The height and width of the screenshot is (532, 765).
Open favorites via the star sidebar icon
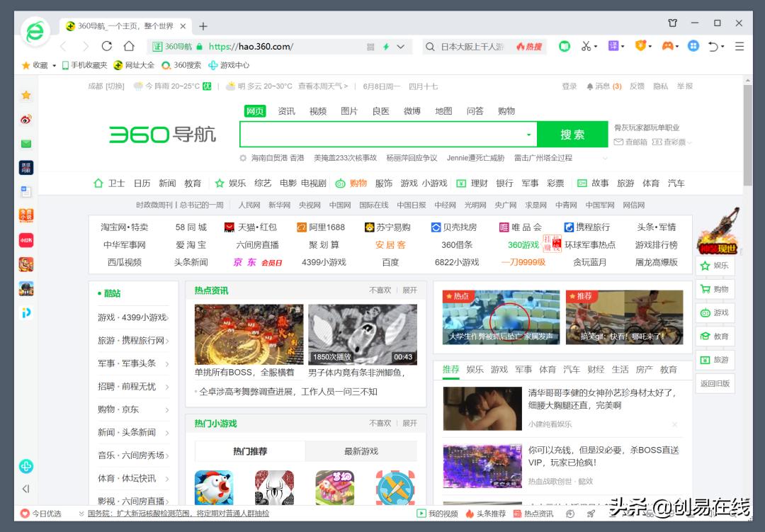[x=26, y=94]
